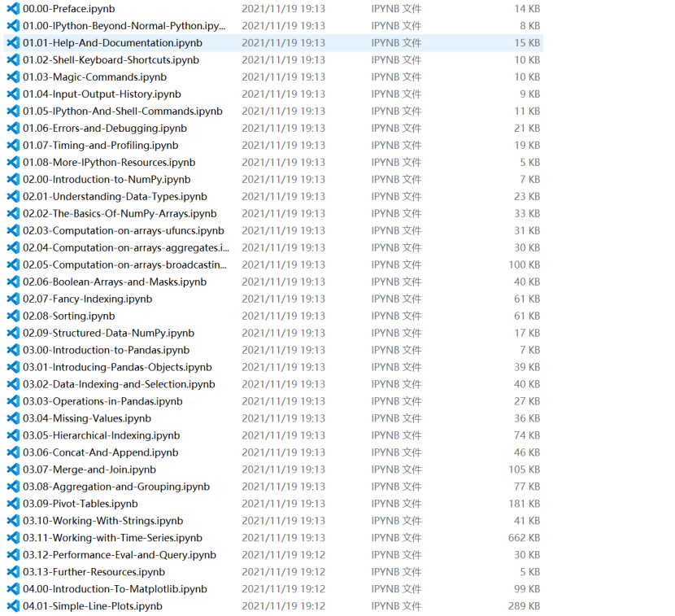Click the 100 KB size value
The height and width of the screenshot is (616, 675).
pos(524,264)
